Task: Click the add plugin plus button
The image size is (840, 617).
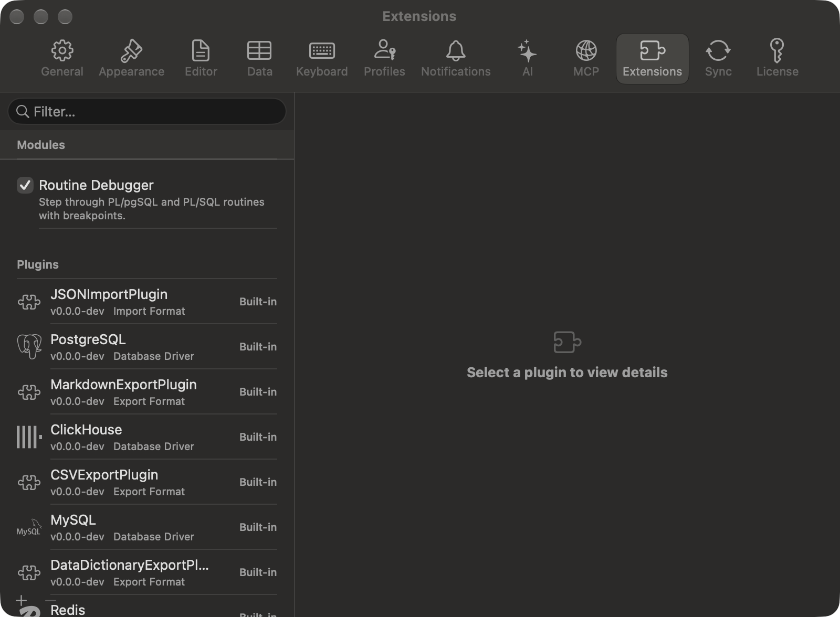Action: tap(21, 600)
